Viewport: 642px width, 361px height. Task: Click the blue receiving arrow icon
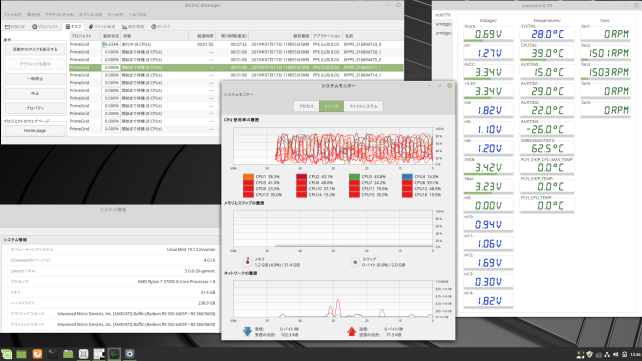coord(247,332)
